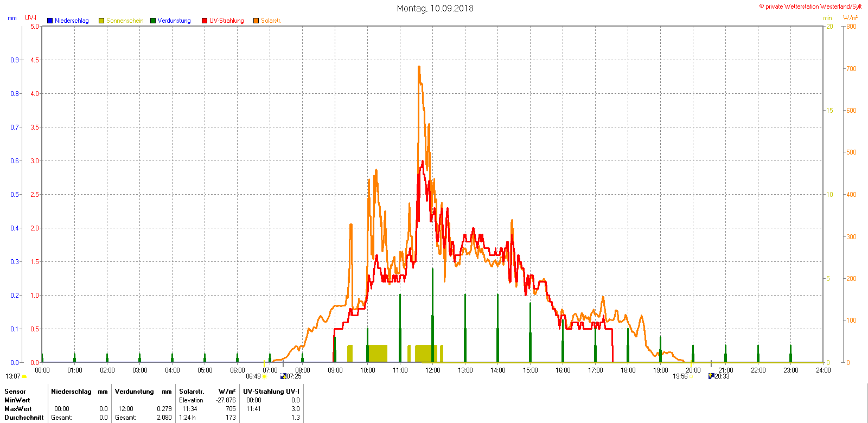The width and height of the screenshot is (868, 423).
Task: Click the 'Verdunstung' column header in the table
Action: [135, 392]
